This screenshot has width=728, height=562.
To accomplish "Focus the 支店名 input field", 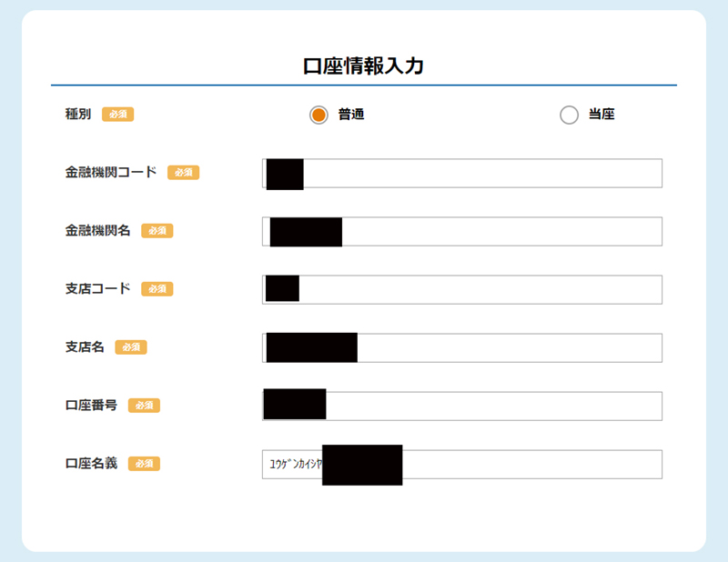I will (x=462, y=347).
